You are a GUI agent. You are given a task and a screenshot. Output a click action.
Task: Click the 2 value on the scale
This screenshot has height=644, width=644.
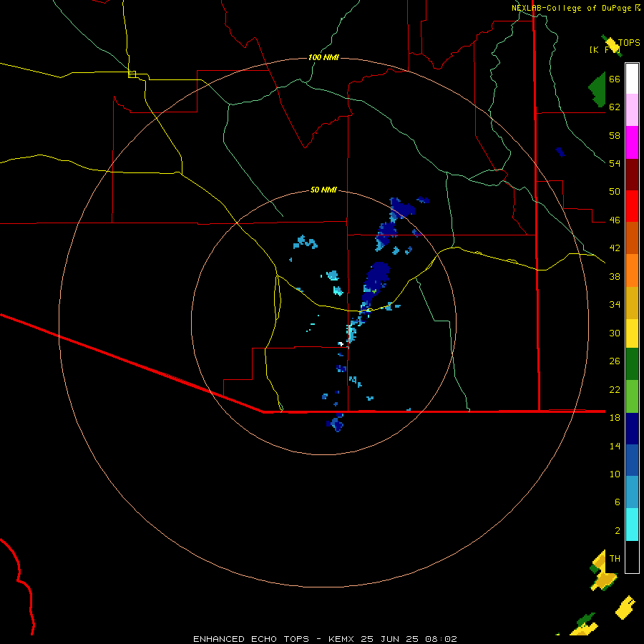pos(618,531)
